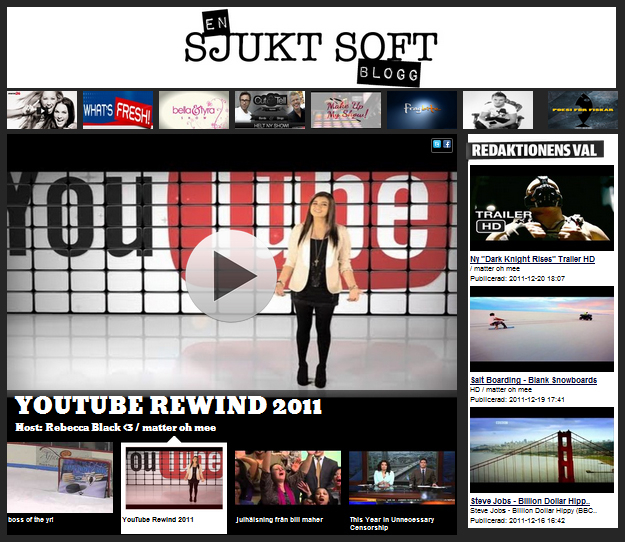The height and width of the screenshot is (542, 625).
Task: Click the REDAKTIONENS VAL heading
Action: tap(534, 150)
